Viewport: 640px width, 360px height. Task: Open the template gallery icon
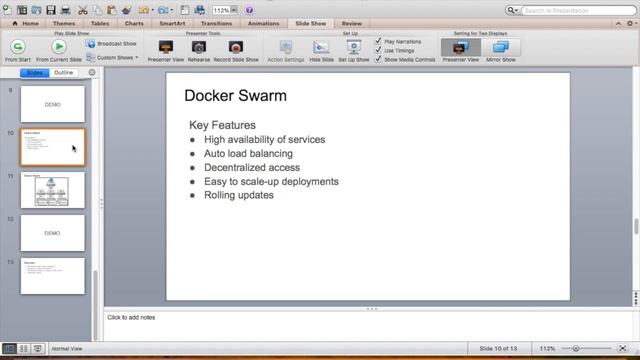[x=22, y=10]
